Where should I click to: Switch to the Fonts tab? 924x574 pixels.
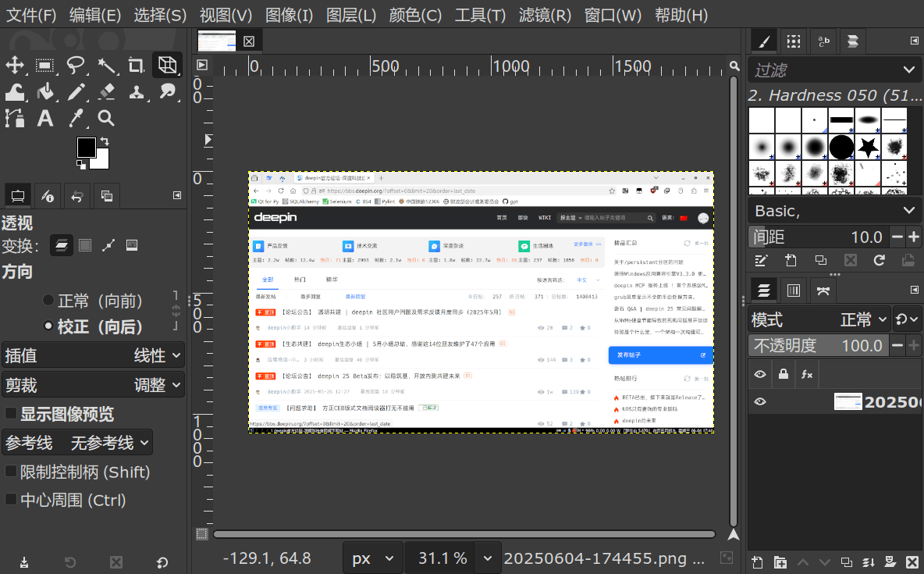point(823,41)
